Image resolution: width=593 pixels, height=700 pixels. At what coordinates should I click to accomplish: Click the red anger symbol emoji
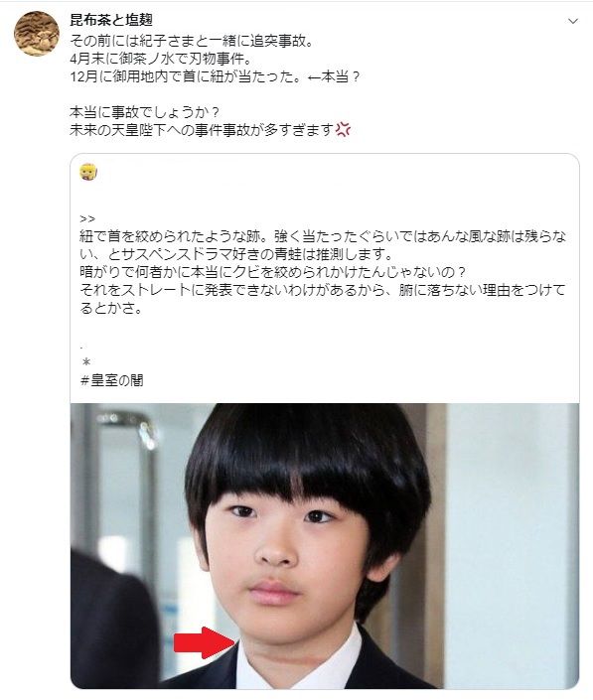[343, 129]
